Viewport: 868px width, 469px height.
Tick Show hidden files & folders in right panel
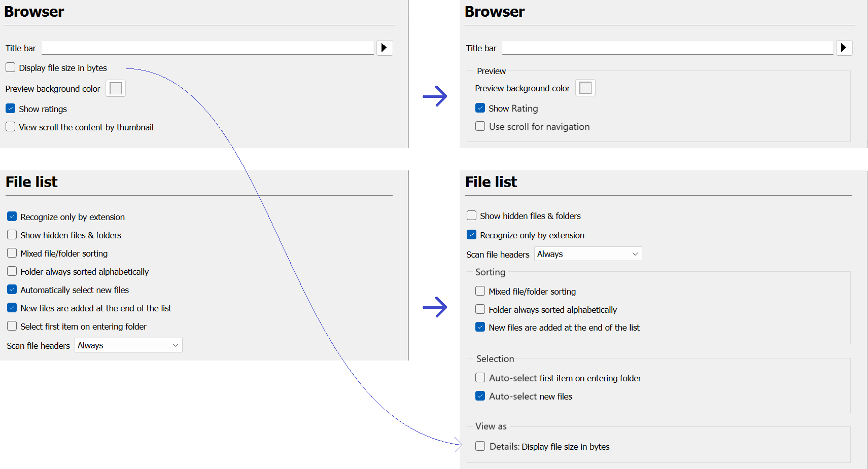(x=472, y=215)
